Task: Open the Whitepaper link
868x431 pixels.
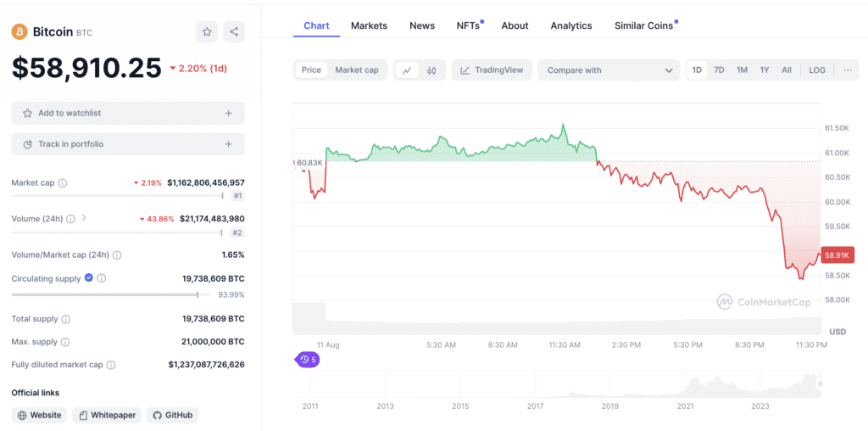Action: tap(107, 415)
